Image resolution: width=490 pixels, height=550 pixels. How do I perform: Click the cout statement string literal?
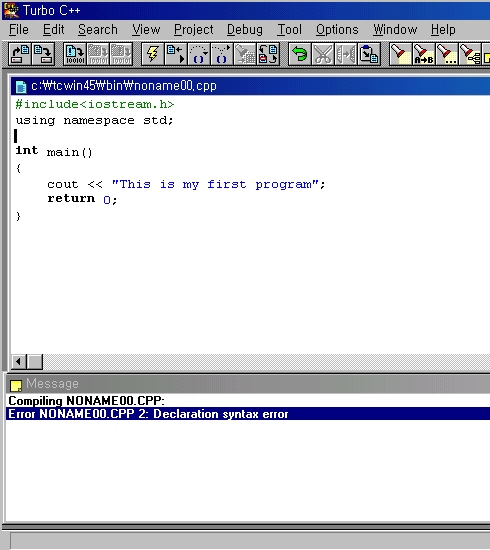click(215, 185)
